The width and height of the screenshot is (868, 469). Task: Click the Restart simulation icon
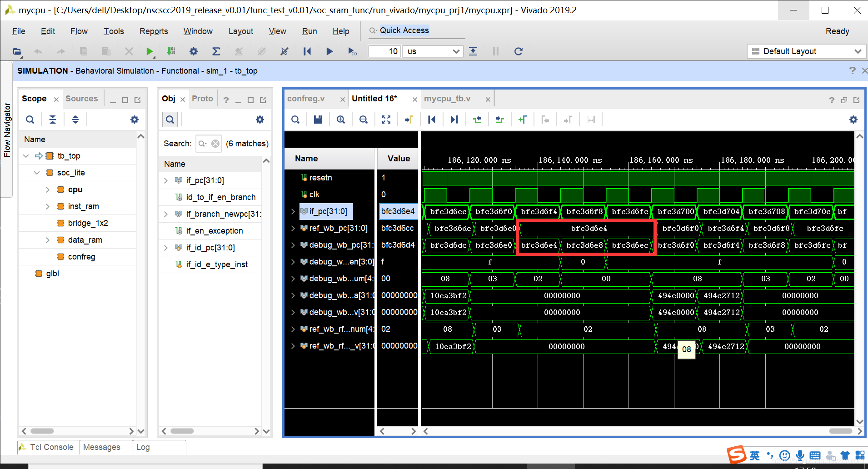[307, 51]
